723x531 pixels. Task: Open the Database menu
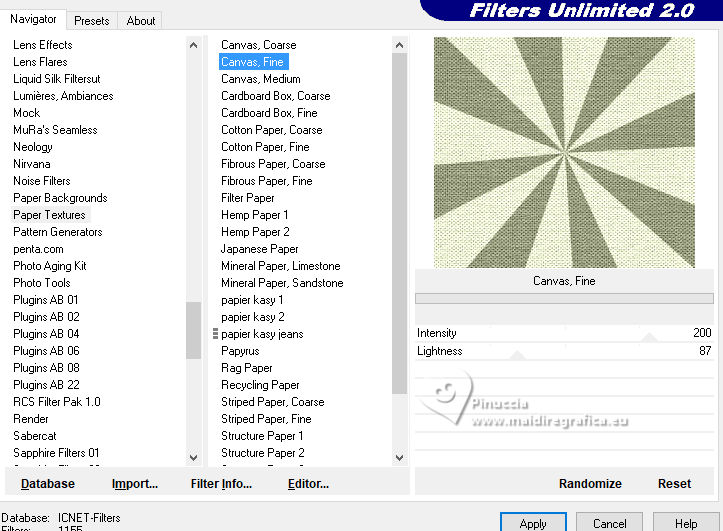[x=48, y=484]
